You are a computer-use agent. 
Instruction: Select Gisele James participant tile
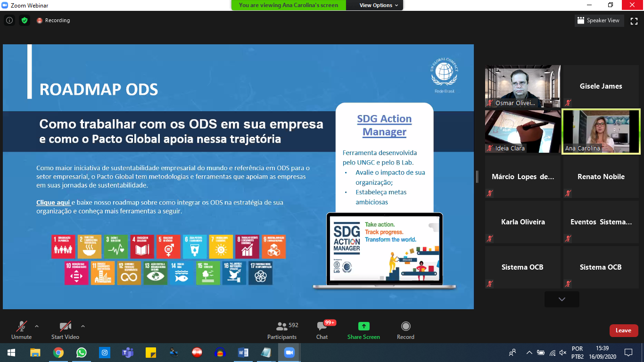(x=601, y=86)
